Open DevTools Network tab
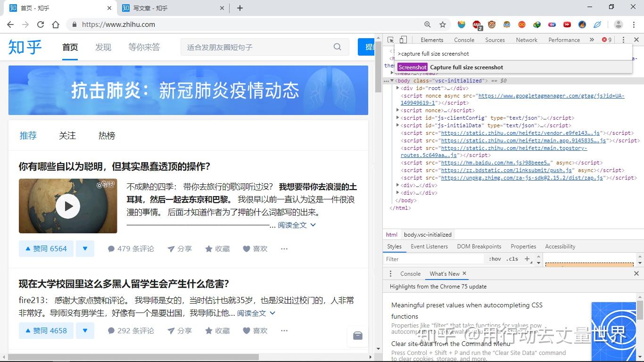The width and height of the screenshot is (644, 362). coord(527,40)
